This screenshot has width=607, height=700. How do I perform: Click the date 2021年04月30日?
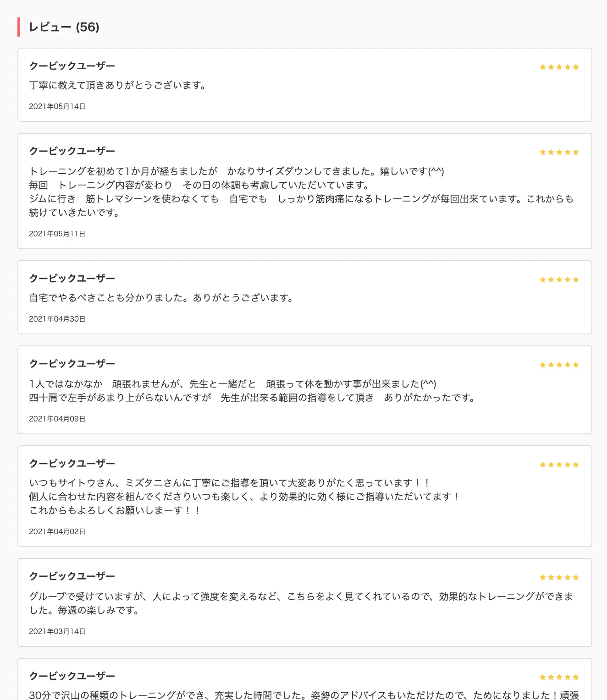pos(57,319)
